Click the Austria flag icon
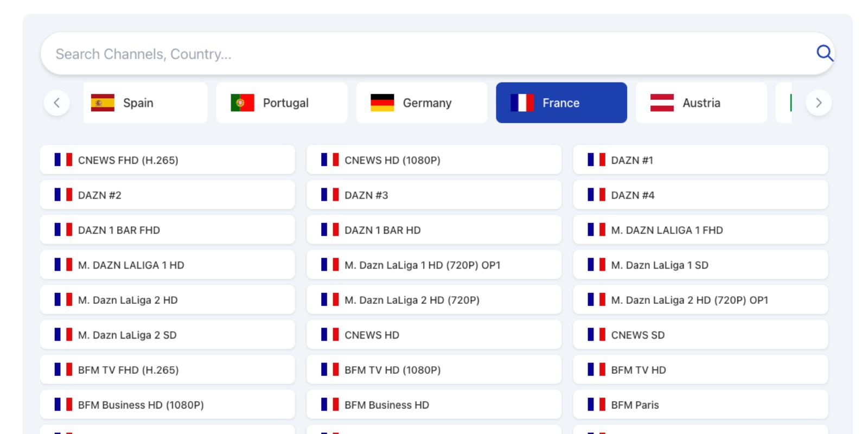 pyautogui.click(x=662, y=103)
